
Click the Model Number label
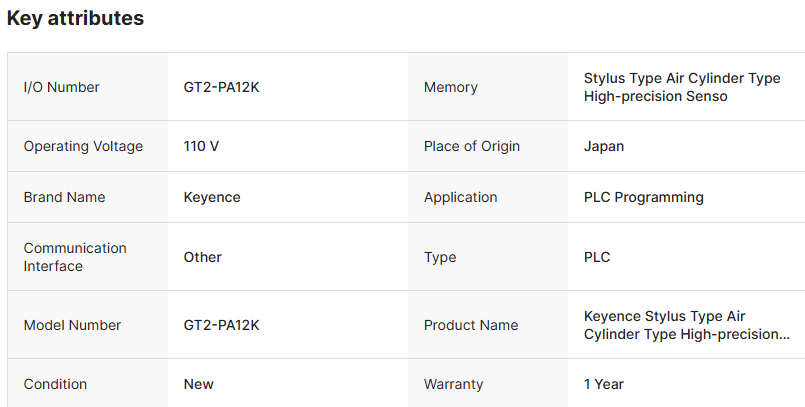[72, 325]
